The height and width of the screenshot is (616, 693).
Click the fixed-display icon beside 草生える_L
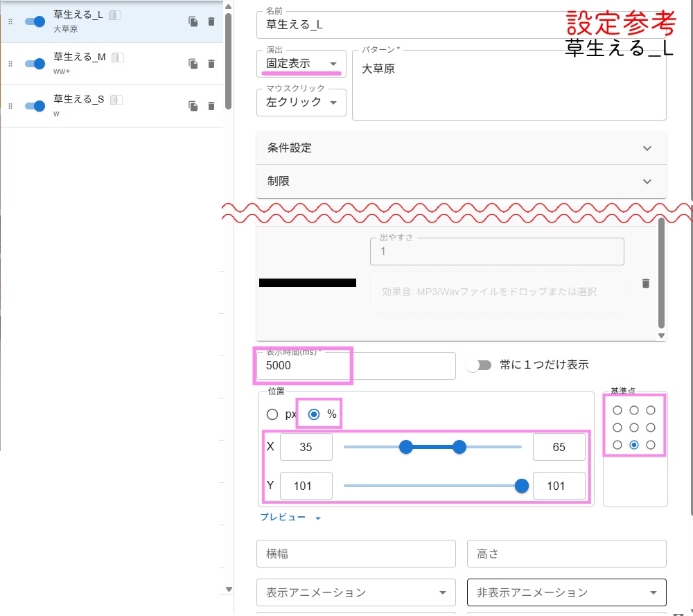pyautogui.click(x=115, y=15)
